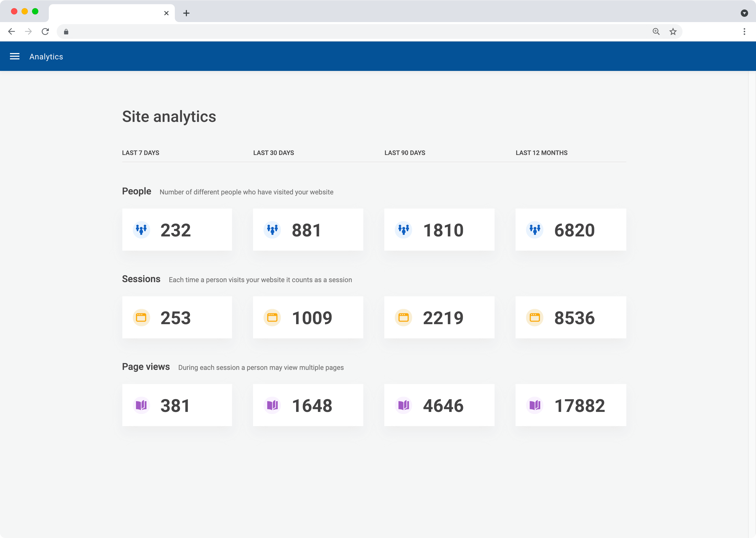Switch to the LAST 7 DAYS column
Image resolution: width=756 pixels, height=538 pixels.
[x=140, y=153]
